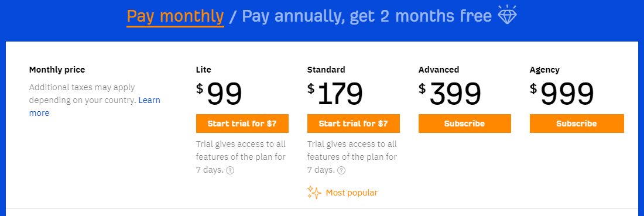Click the Lite plan heading
The image size is (644, 216).
[x=204, y=70]
